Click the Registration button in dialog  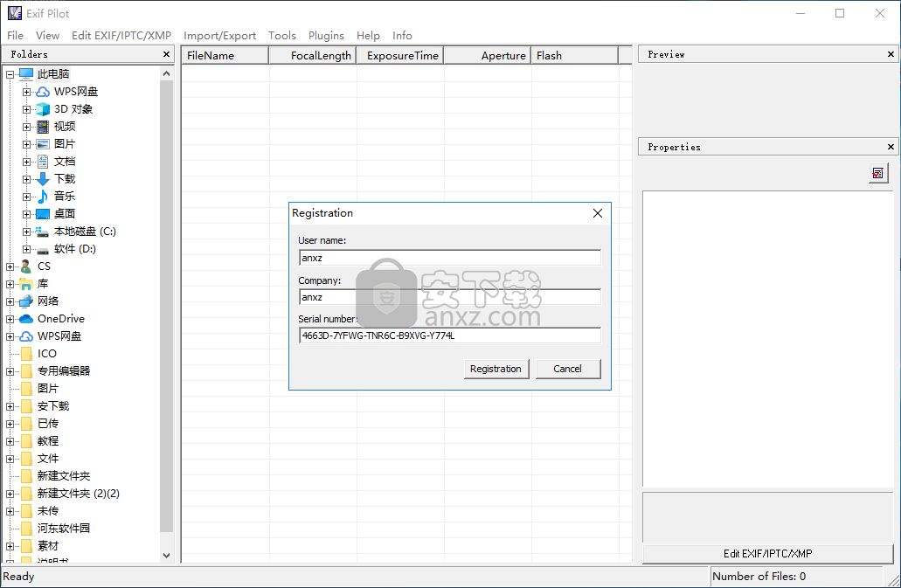pyautogui.click(x=496, y=369)
